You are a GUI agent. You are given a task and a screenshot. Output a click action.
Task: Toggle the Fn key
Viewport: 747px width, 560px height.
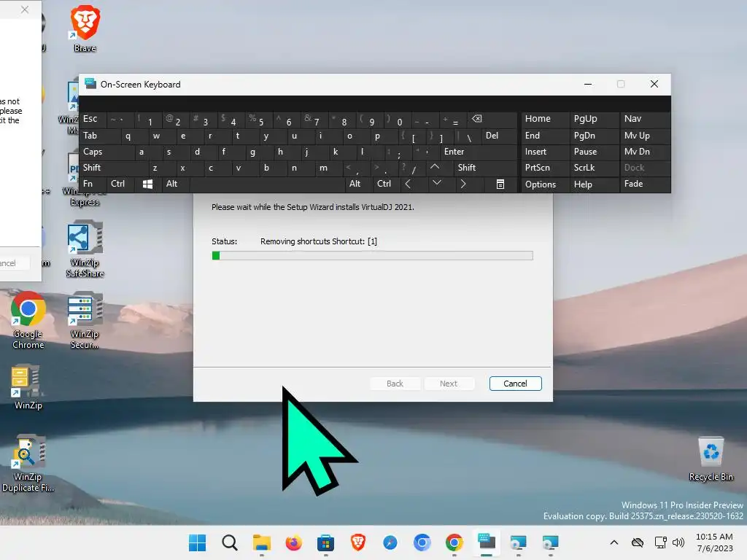pos(93,184)
